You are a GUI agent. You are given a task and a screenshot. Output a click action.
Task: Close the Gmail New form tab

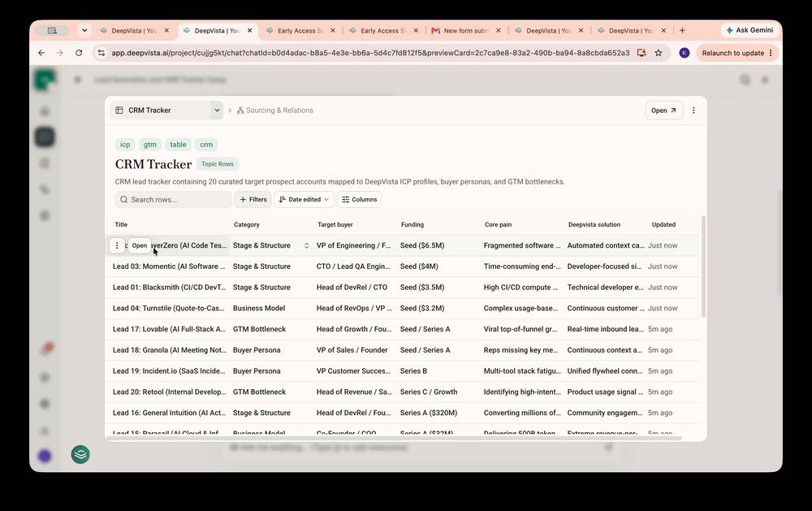[499, 31]
